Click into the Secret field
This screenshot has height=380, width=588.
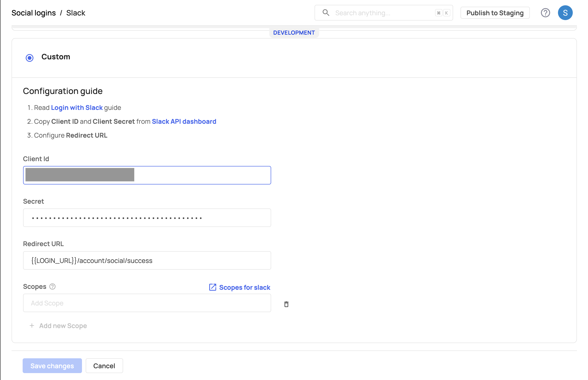click(x=147, y=218)
